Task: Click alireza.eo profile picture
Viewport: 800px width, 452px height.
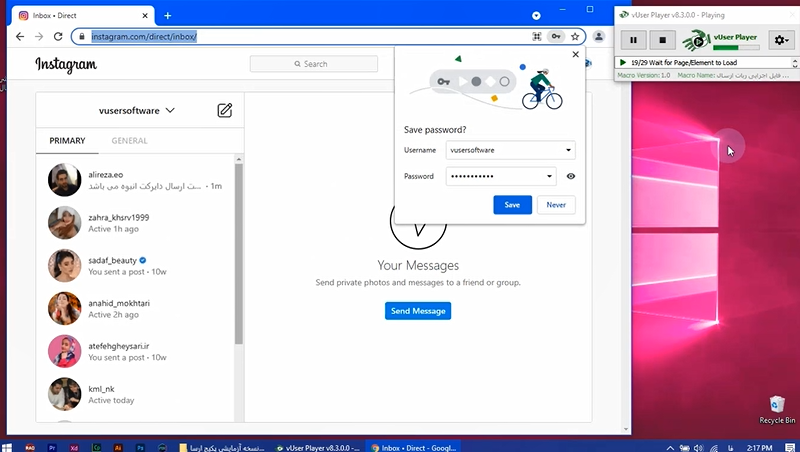Action: [64, 180]
